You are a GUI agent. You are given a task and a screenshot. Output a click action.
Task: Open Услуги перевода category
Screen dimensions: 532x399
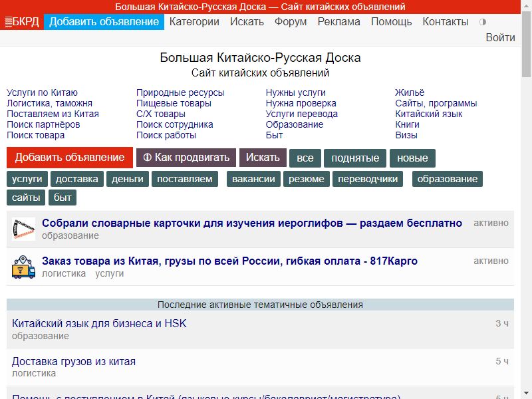pyautogui.click(x=302, y=114)
